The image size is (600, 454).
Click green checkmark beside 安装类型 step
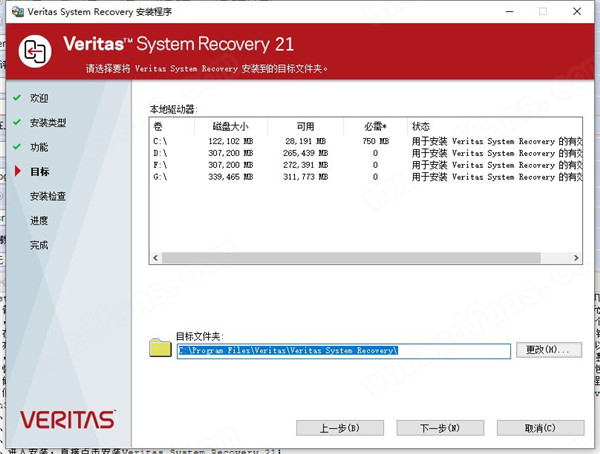point(16,122)
